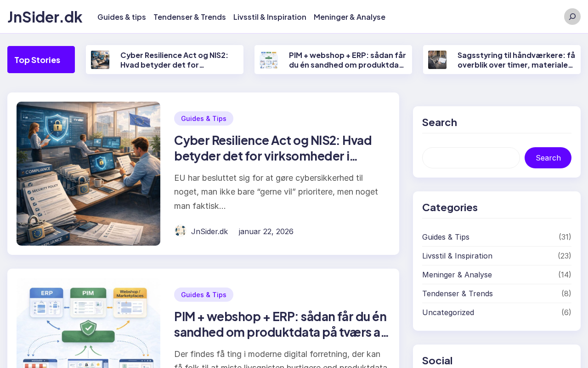
Task: Open the header search icon
Action: pos(572,17)
